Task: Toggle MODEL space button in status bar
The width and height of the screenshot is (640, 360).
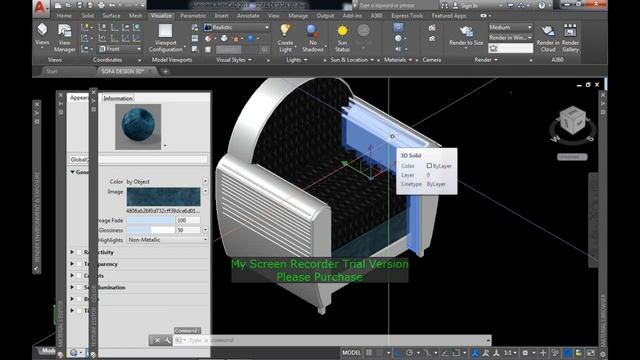Action: tap(351, 353)
